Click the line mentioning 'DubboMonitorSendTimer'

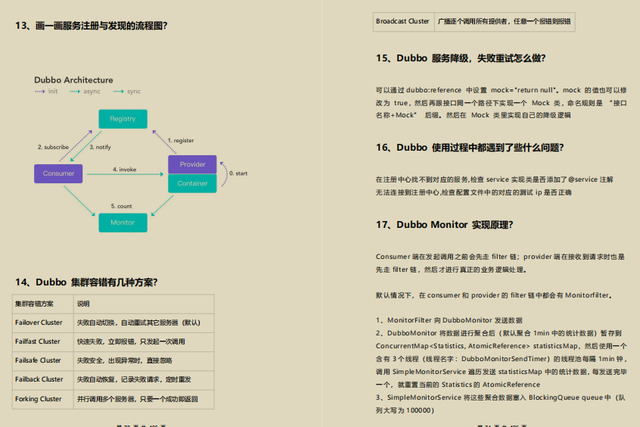pyautogui.click(x=501, y=359)
